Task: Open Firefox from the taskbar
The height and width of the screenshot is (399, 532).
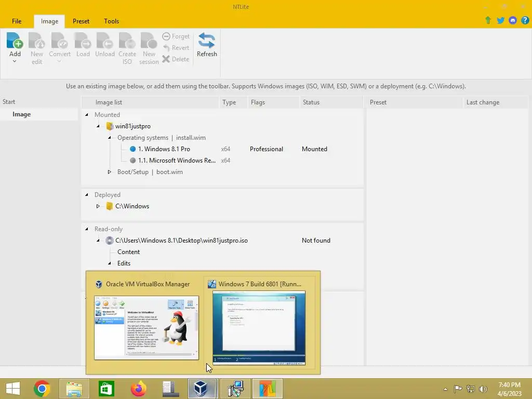Action: click(x=138, y=389)
